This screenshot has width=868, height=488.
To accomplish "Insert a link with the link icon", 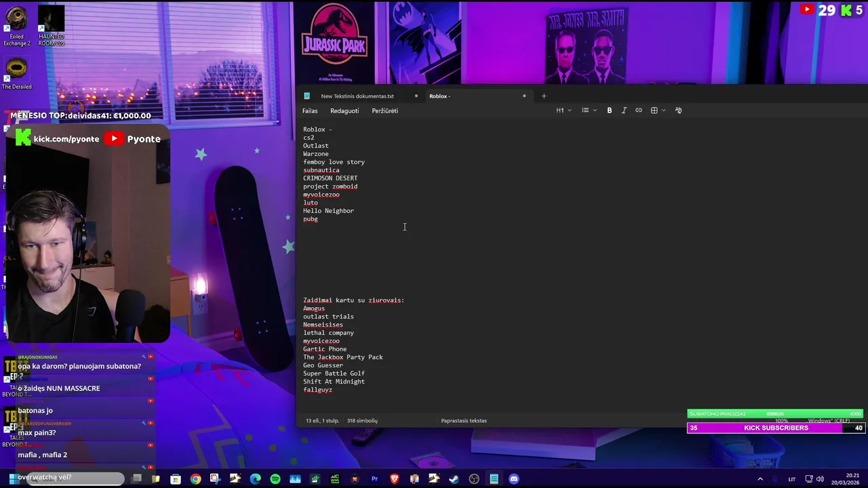I will tap(638, 110).
